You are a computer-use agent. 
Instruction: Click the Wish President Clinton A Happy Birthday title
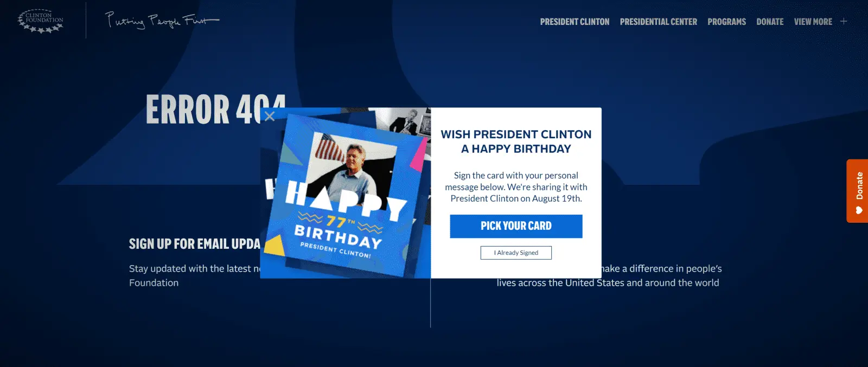516,141
